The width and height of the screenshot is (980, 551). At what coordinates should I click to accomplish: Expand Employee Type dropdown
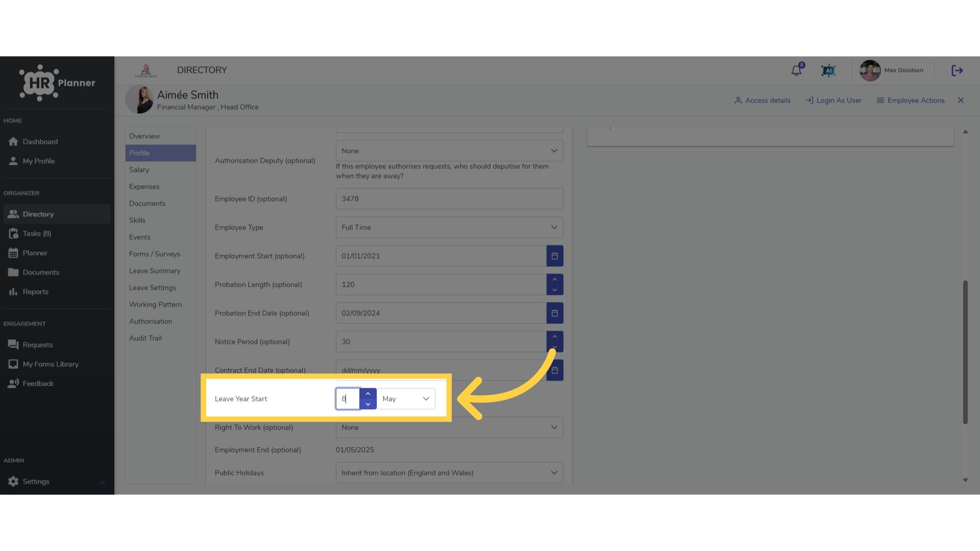tap(449, 228)
